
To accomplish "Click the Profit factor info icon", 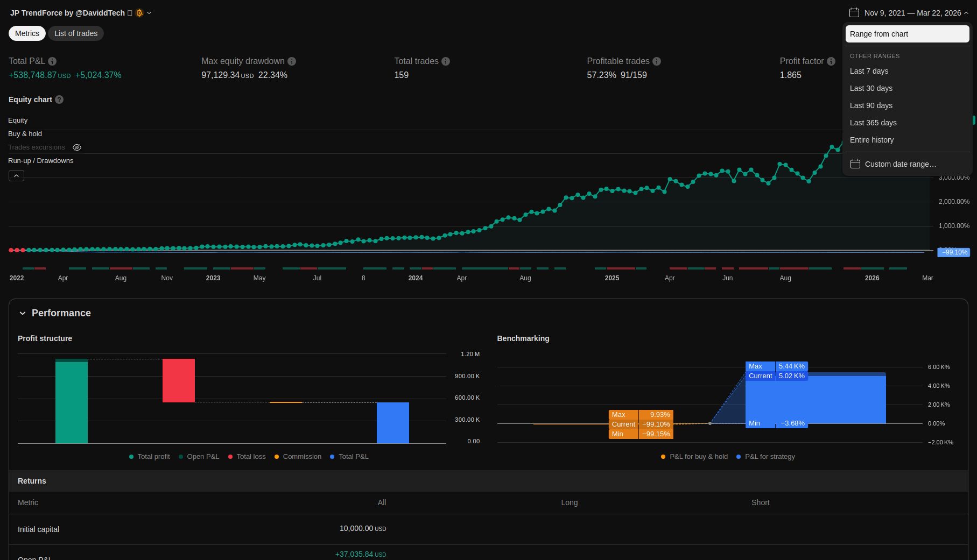I will click(831, 61).
